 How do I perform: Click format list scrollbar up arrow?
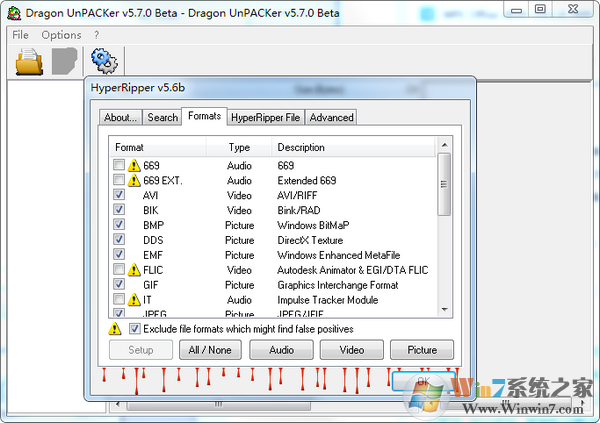pos(444,145)
